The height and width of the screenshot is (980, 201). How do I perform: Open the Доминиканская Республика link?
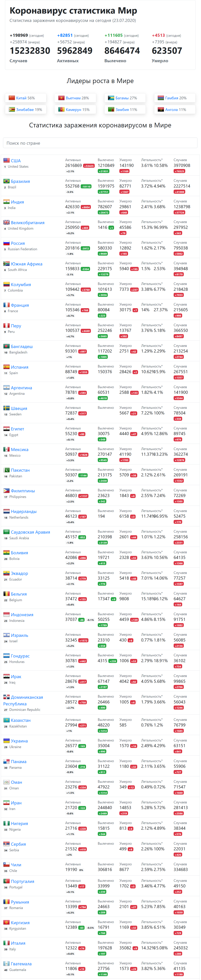[x=23, y=700]
